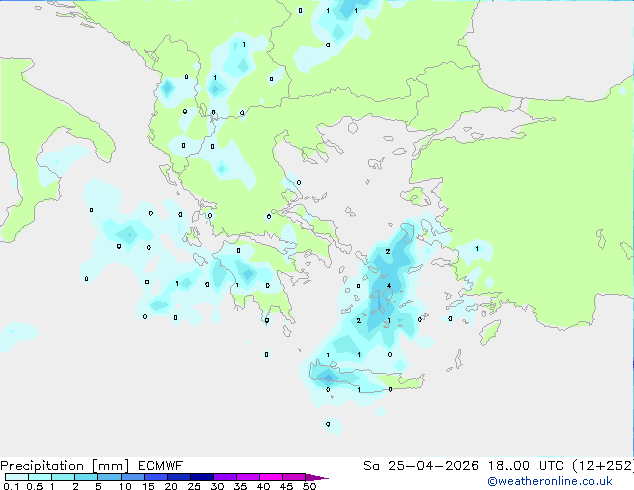Click the 30–35 mm legend swatch

224,477
